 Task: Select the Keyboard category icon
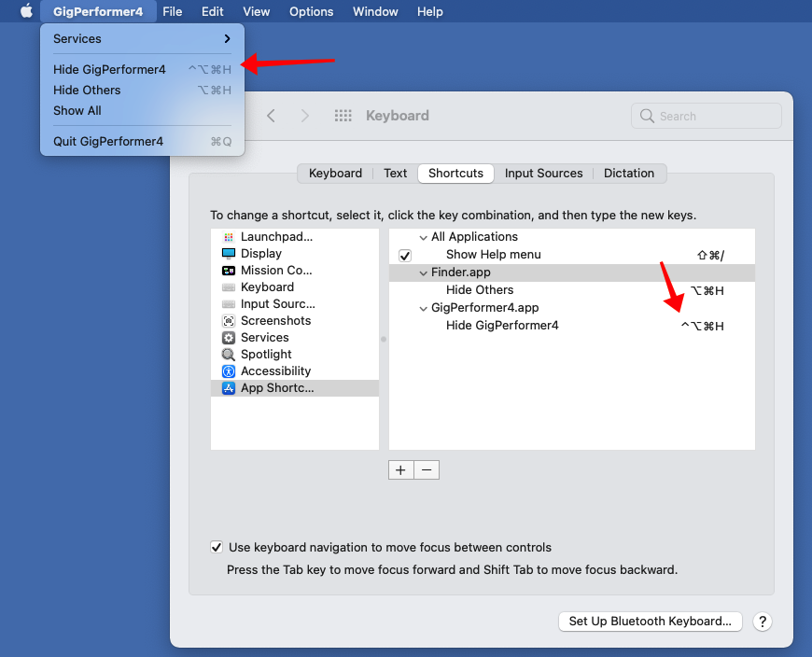coord(229,287)
